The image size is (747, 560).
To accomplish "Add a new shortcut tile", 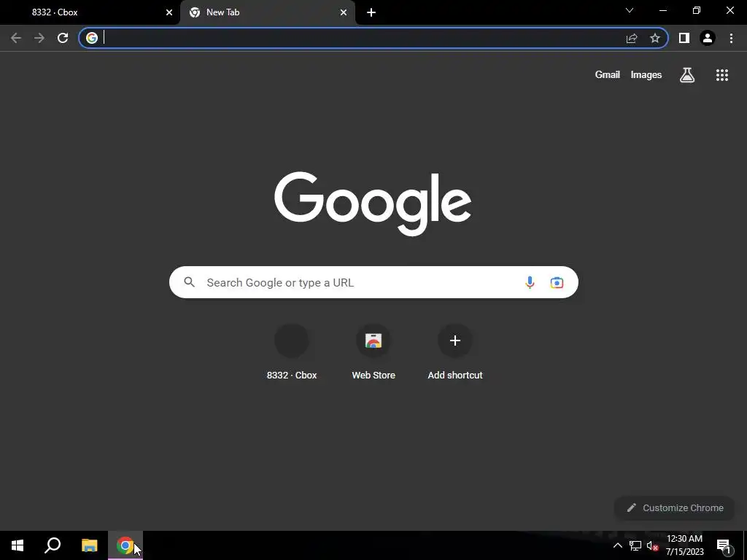I will [455, 352].
